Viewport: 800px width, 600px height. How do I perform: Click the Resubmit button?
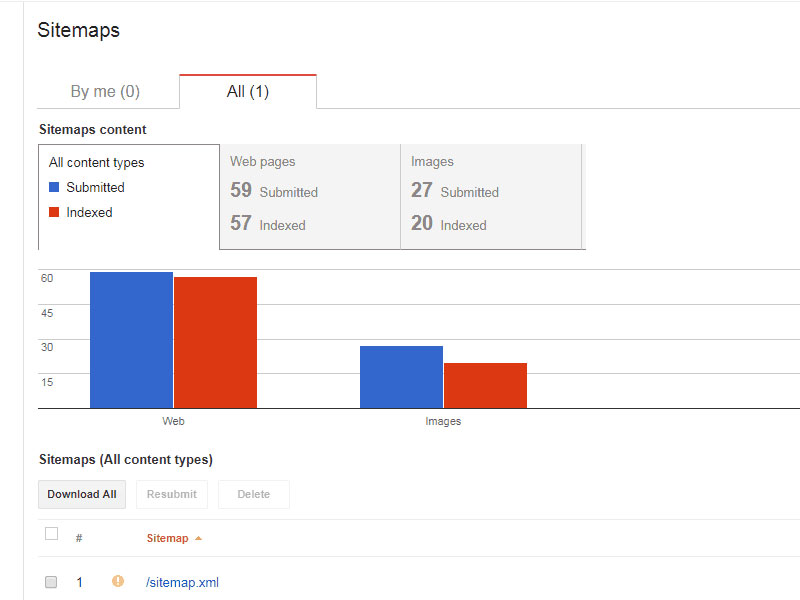(x=172, y=494)
